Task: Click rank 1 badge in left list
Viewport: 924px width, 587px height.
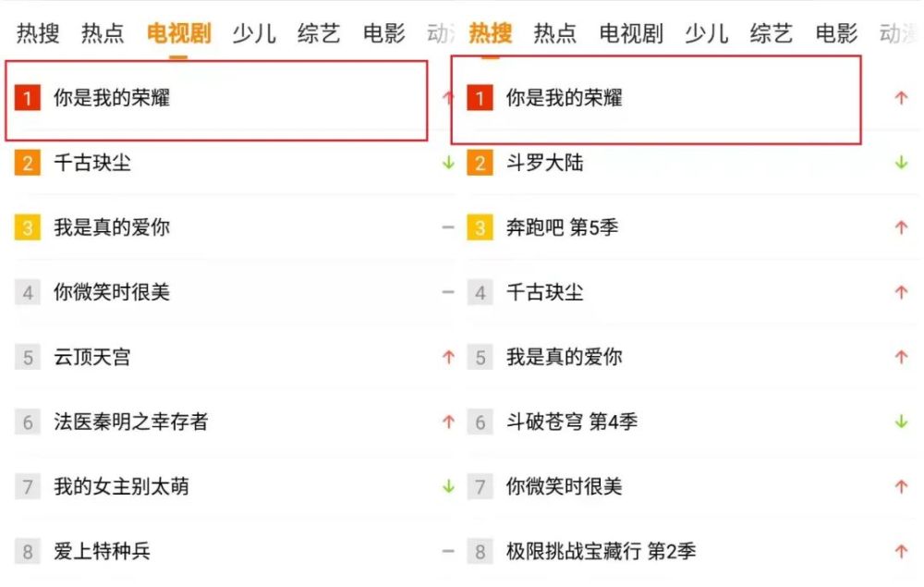Action: pyautogui.click(x=28, y=98)
